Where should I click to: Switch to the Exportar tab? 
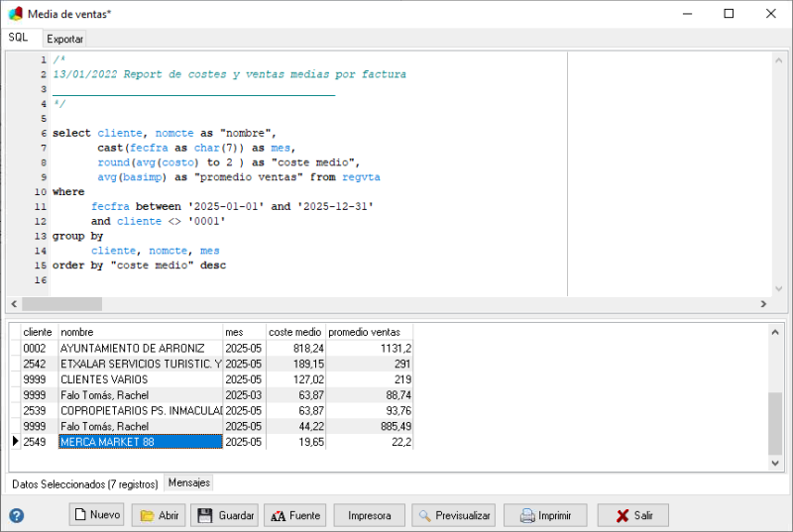pos(65,39)
